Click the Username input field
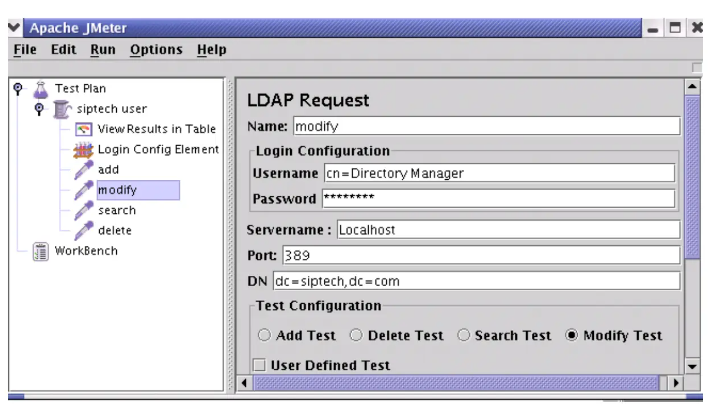The width and height of the screenshot is (727, 408). (499, 173)
